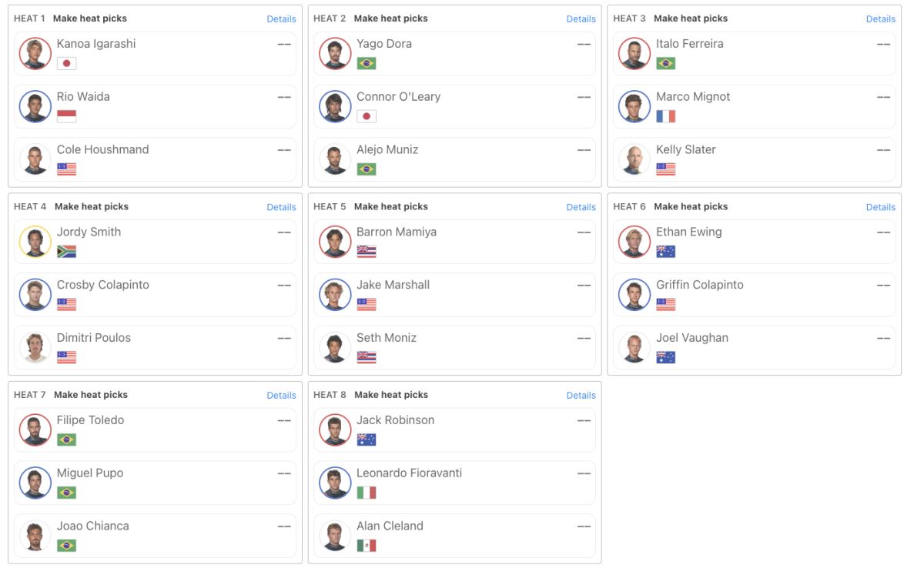Viewport: 924px width, 575px height.
Task: Choose Griffin Colapinto in Heat 6
Action: [755, 295]
